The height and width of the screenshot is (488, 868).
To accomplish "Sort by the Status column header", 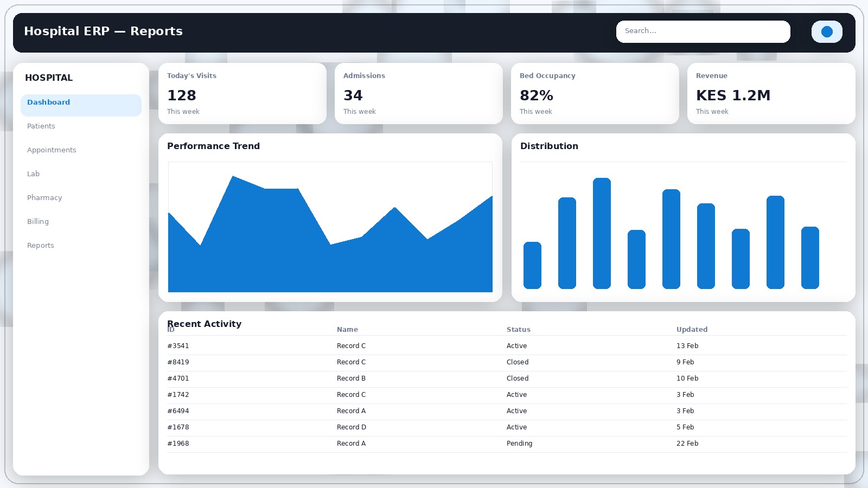I will pyautogui.click(x=519, y=330).
